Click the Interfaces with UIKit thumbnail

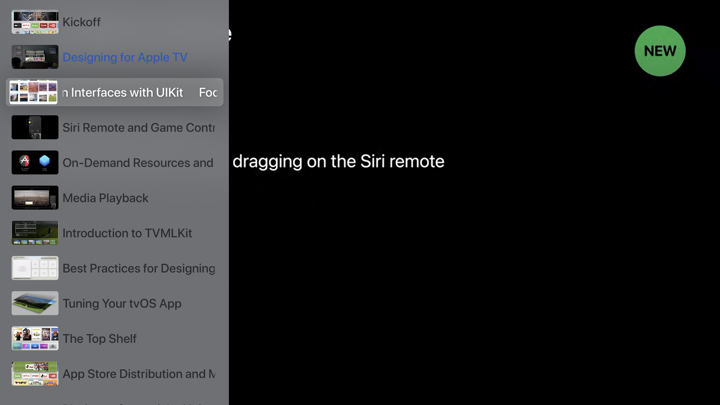point(34,92)
